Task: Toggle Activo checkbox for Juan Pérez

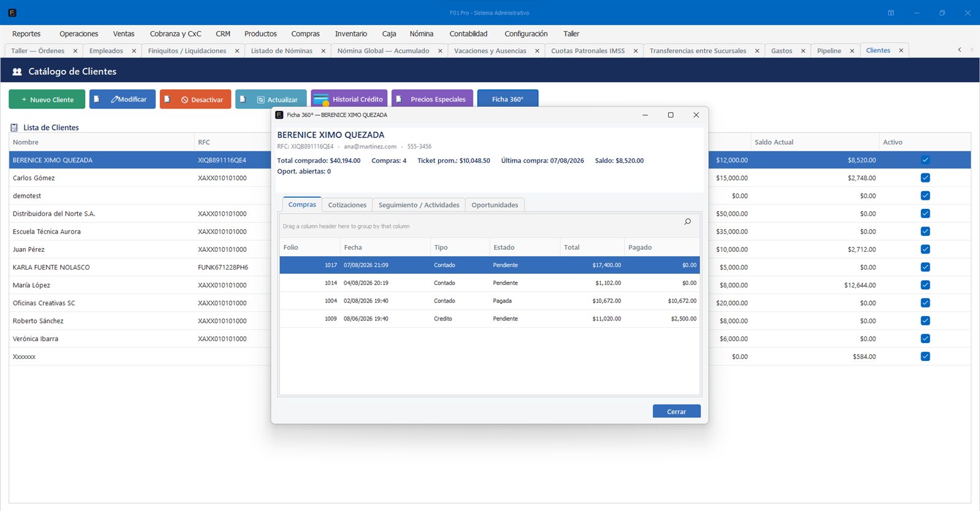Action: pos(925,249)
